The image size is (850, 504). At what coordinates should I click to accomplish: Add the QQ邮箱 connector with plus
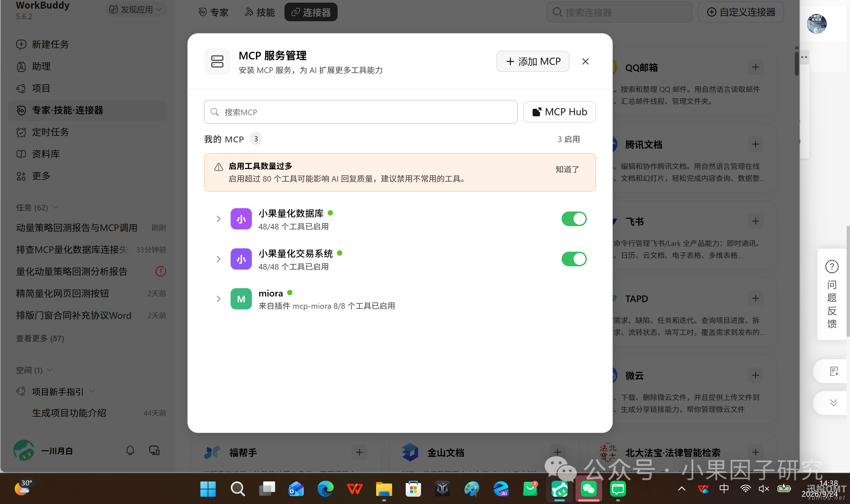[755, 67]
